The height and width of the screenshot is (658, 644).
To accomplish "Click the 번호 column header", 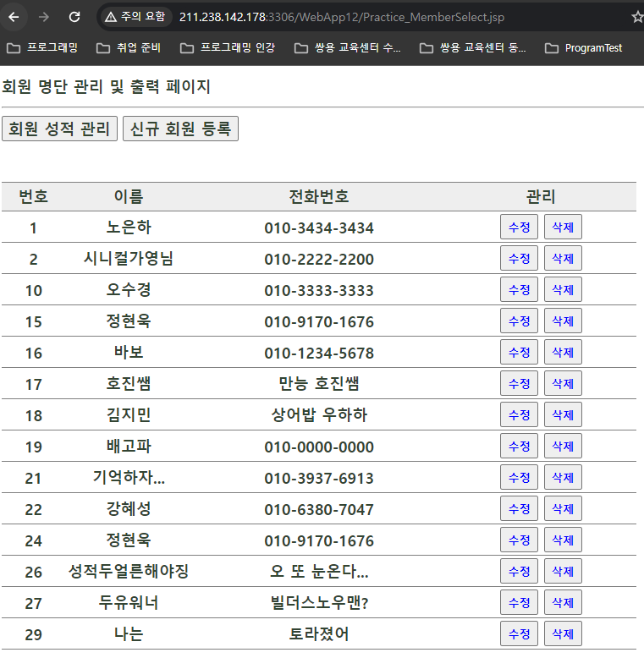I will (34, 196).
